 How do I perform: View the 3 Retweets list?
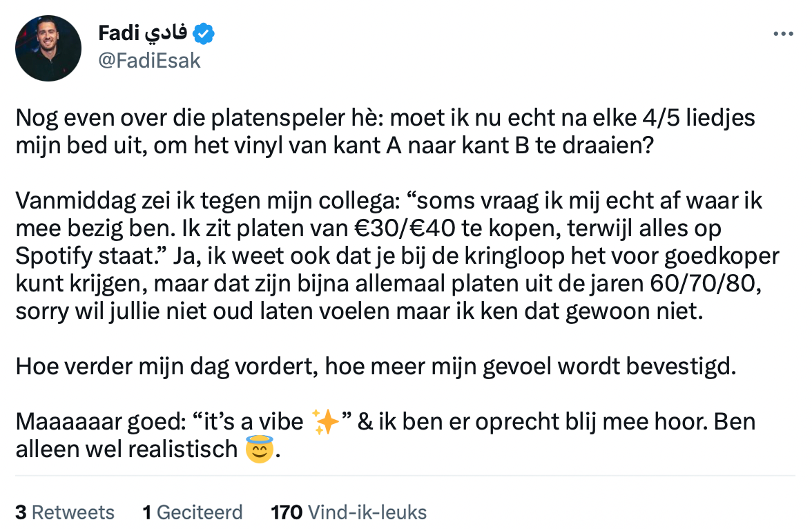click(x=65, y=512)
